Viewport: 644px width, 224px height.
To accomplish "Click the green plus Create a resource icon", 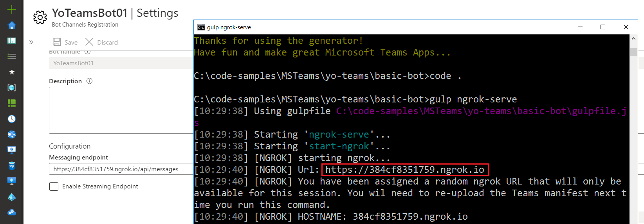I will (x=12, y=9).
